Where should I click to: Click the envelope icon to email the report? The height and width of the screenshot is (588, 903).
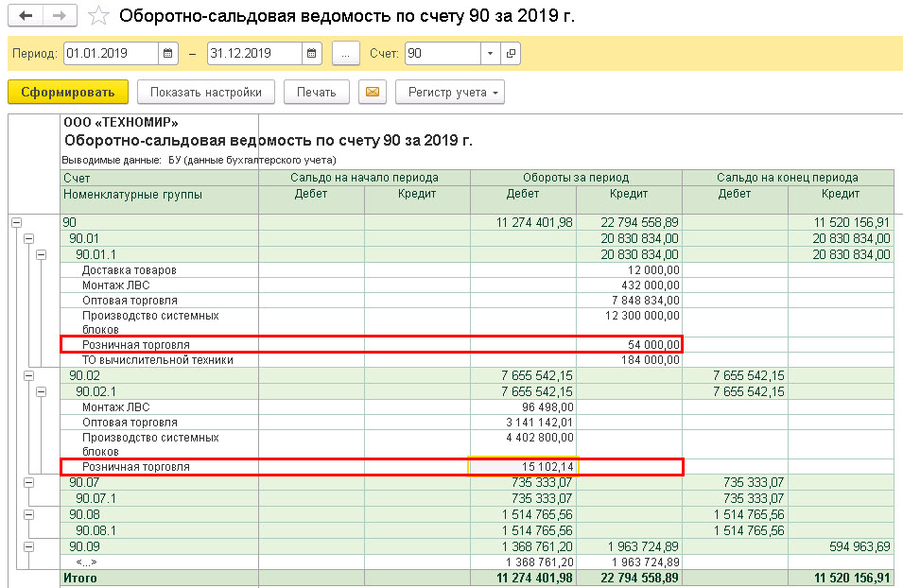pos(372,92)
